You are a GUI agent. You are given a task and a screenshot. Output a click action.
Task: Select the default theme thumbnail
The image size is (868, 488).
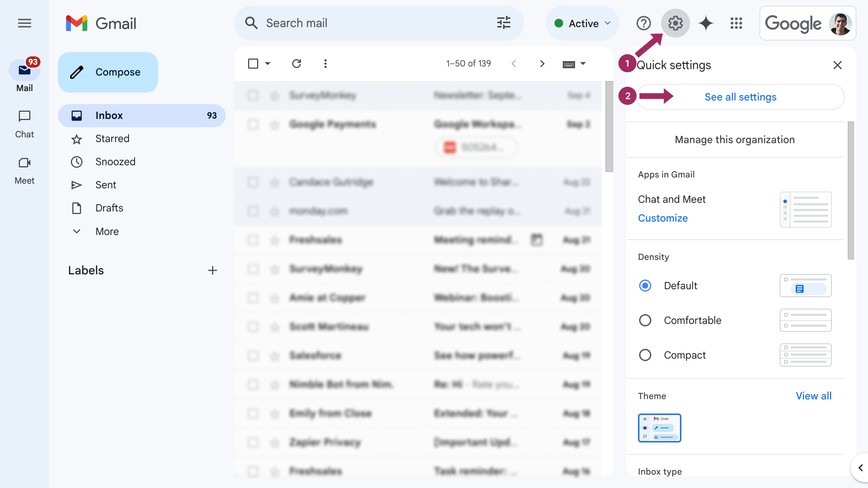(x=659, y=428)
